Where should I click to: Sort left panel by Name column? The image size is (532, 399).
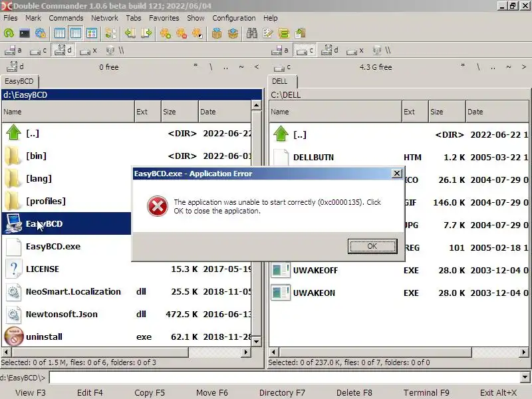[68, 112]
